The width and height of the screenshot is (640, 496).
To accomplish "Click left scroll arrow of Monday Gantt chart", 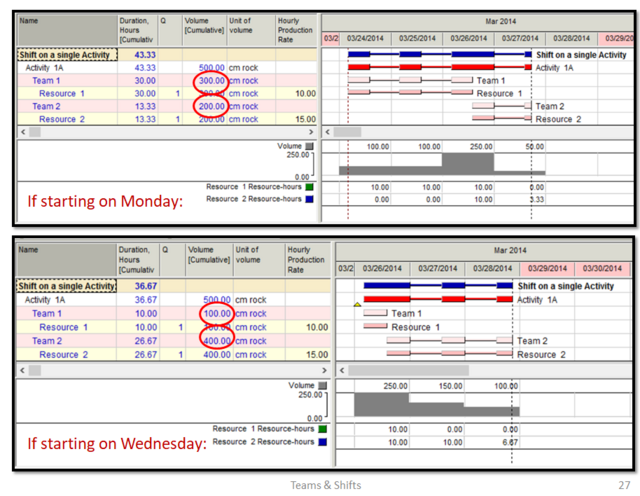I will [x=327, y=132].
